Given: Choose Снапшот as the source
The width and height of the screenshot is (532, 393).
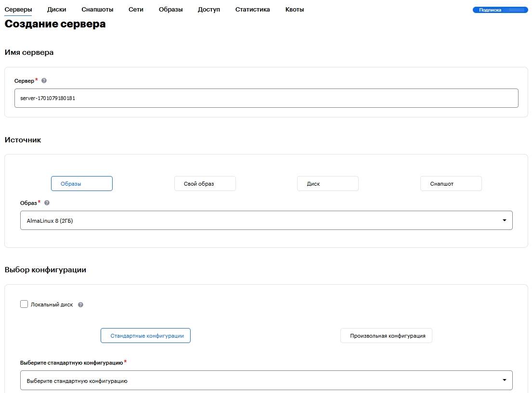Looking at the screenshot, I should point(451,183).
